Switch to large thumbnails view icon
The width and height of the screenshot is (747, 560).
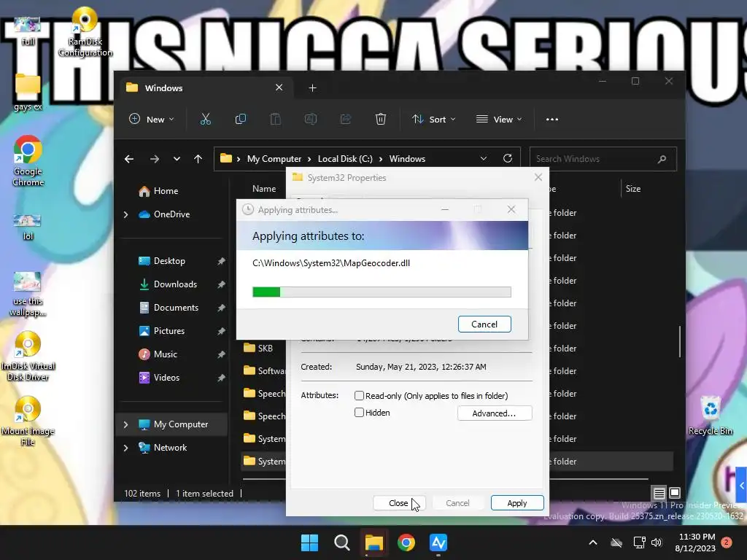click(675, 493)
